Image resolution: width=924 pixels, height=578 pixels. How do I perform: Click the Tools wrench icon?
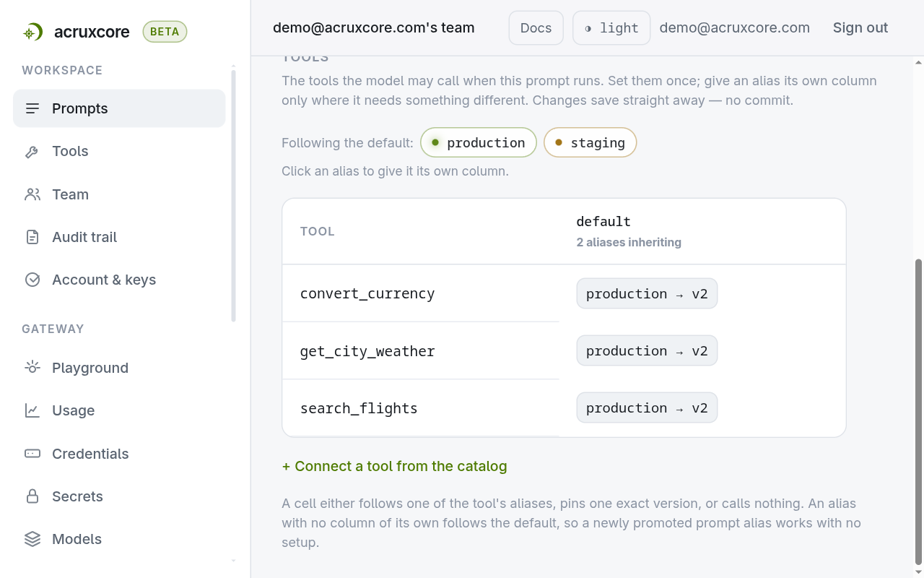(x=32, y=152)
